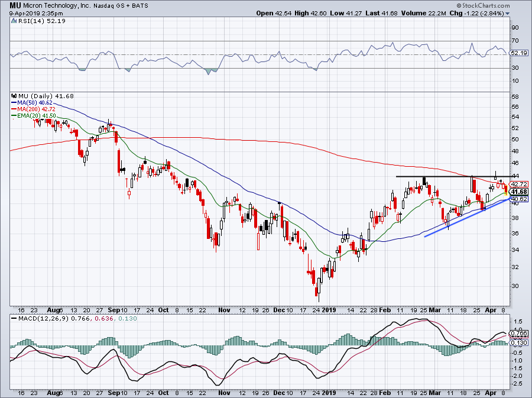532x398 pixels.
Task: Click the -2.5 level on MACD axis
Action: [518, 384]
